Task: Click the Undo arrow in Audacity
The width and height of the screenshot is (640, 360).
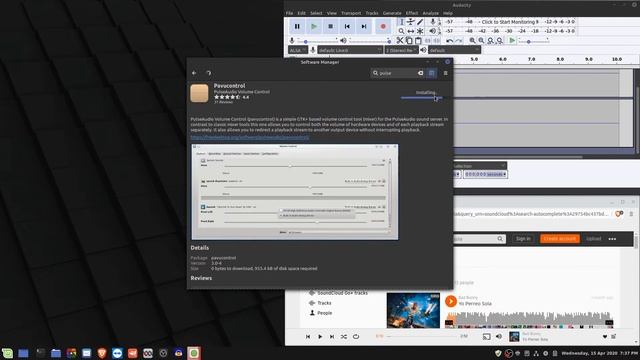Action: 449,41
